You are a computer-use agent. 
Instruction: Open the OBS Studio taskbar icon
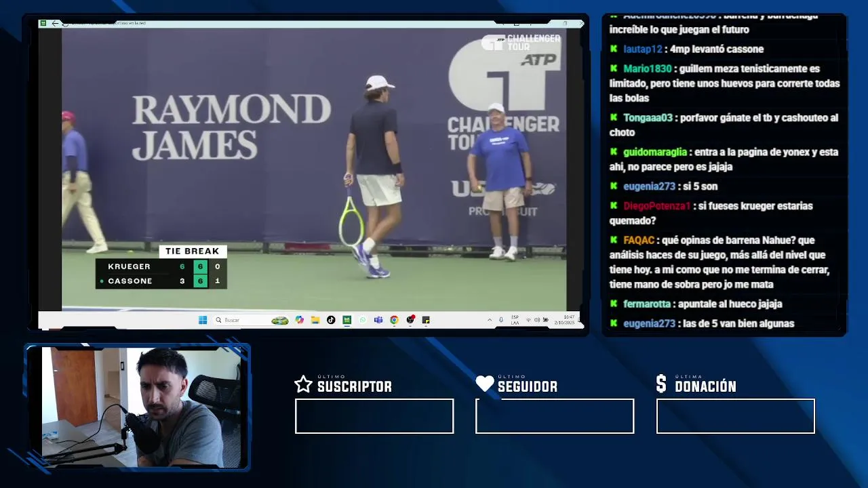pyautogui.click(x=410, y=320)
